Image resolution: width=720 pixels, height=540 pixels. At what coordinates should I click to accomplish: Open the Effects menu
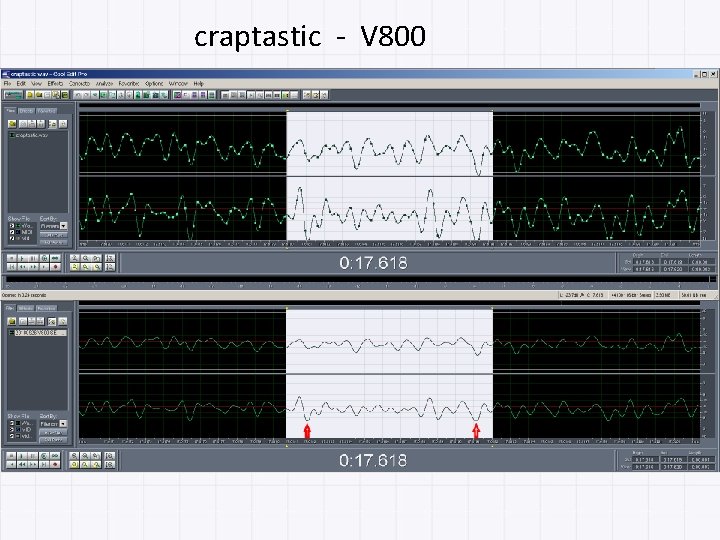click(x=55, y=83)
